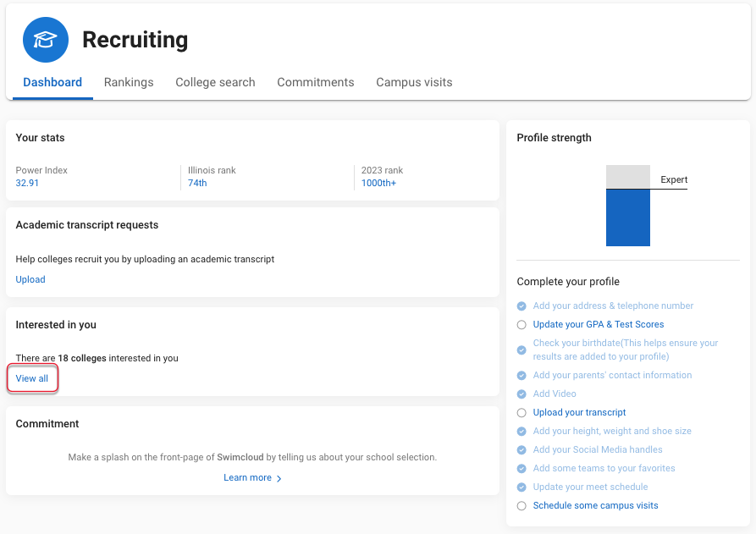Click checkmark beside Add your Social Media handles
The image size is (756, 534).
(521, 450)
